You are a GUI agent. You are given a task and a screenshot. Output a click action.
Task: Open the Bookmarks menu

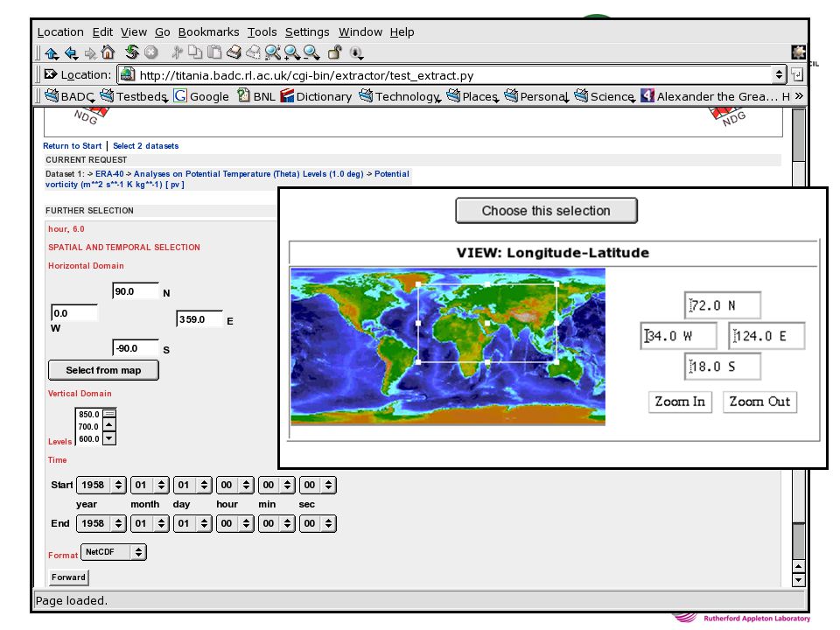208,32
